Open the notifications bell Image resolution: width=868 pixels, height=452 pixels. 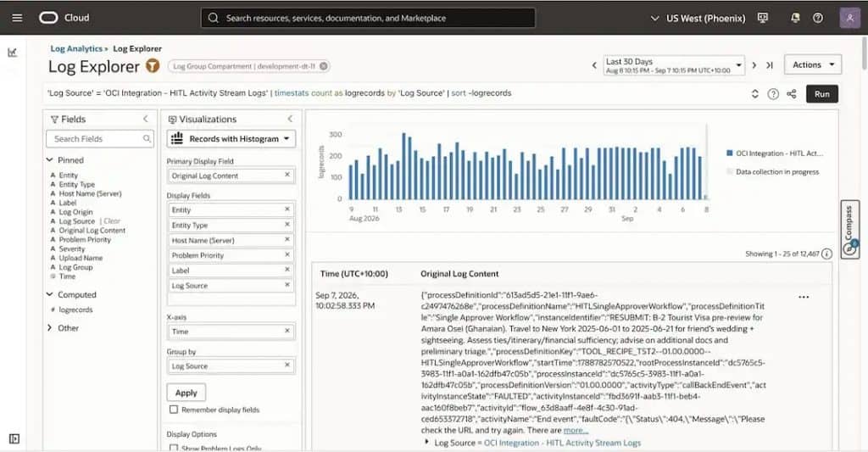(x=795, y=18)
